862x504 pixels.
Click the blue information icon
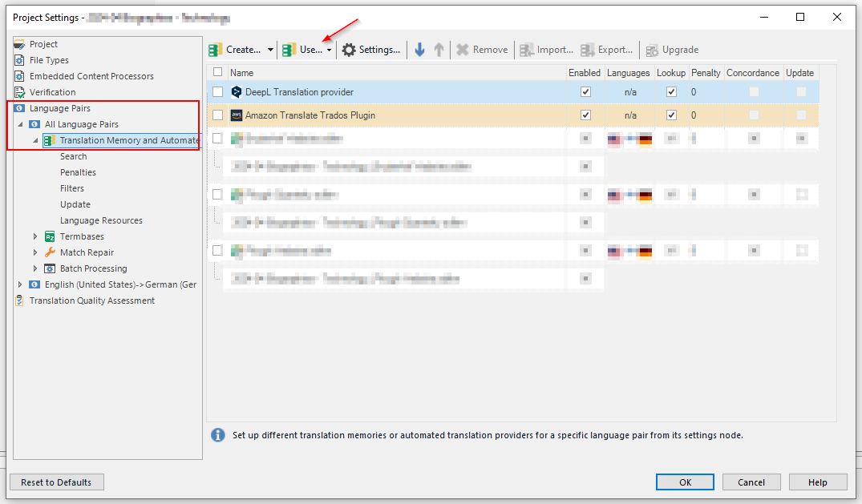tap(217, 435)
